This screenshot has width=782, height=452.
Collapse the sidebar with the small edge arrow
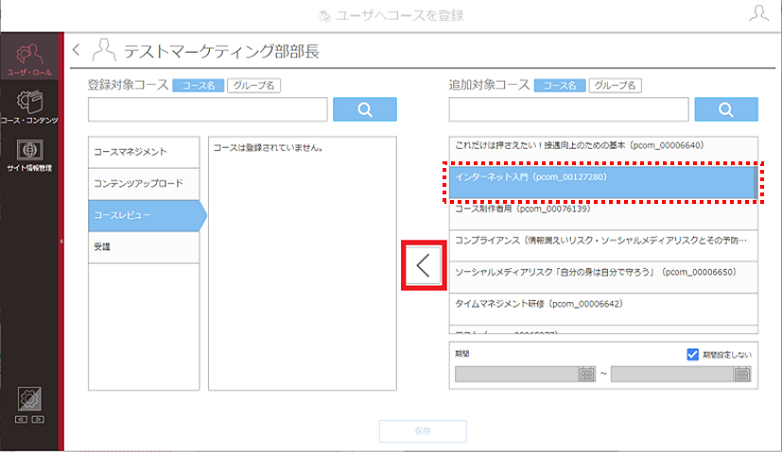tap(61, 241)
